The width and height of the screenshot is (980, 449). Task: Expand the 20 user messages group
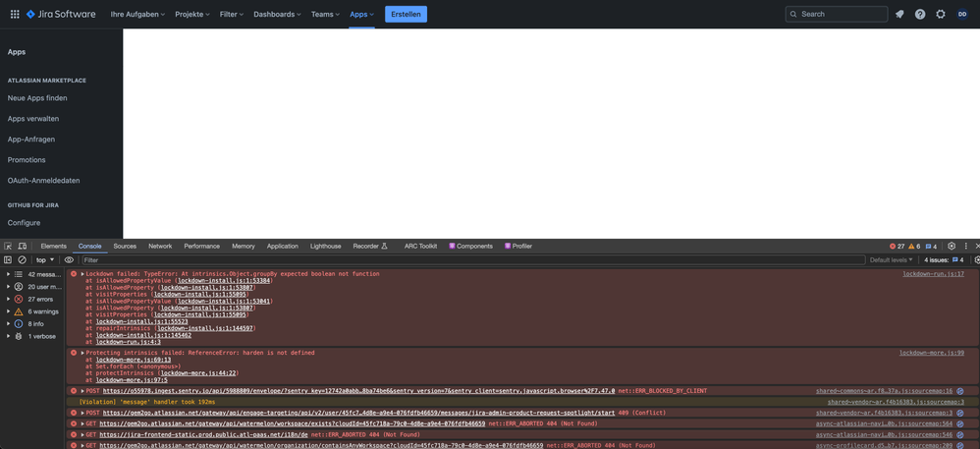8,287
